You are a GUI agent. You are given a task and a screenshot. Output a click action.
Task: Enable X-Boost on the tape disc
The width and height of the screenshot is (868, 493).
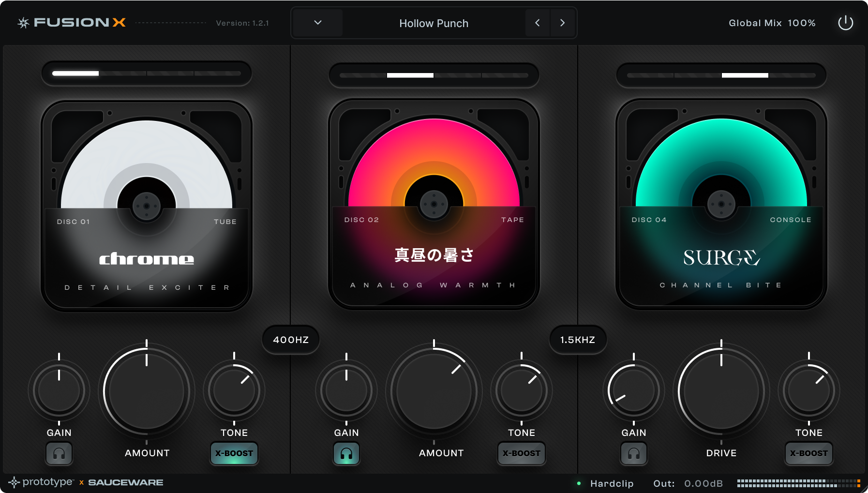(522, 454)
